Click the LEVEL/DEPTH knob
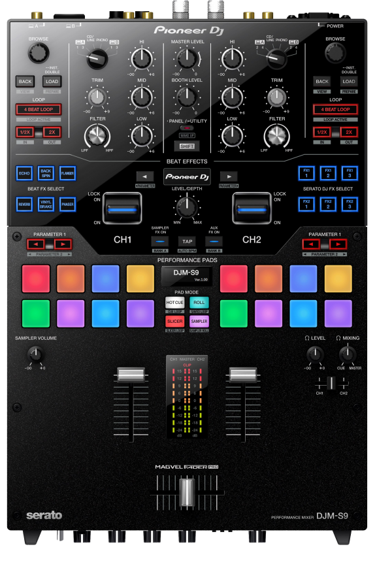The width and height of the screenshot is (392, 568). (187, 207)
